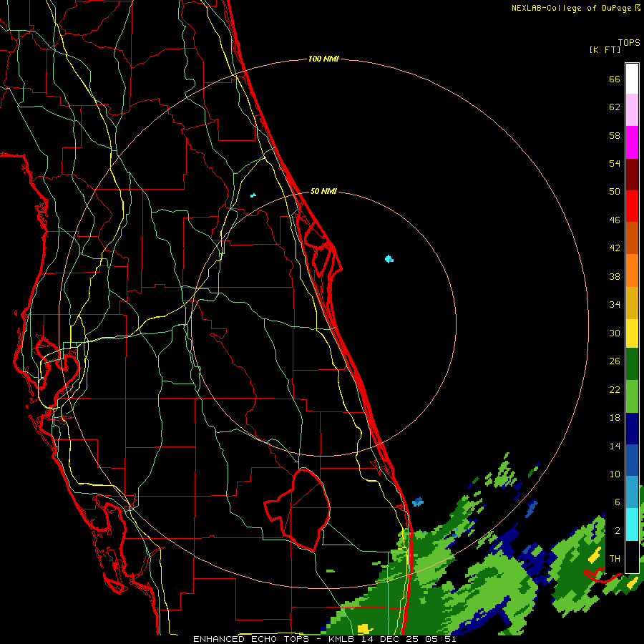The width and height of the screenshot is (644, 644).
Task: Click the magenta legend color block
Action: (632, 142)
